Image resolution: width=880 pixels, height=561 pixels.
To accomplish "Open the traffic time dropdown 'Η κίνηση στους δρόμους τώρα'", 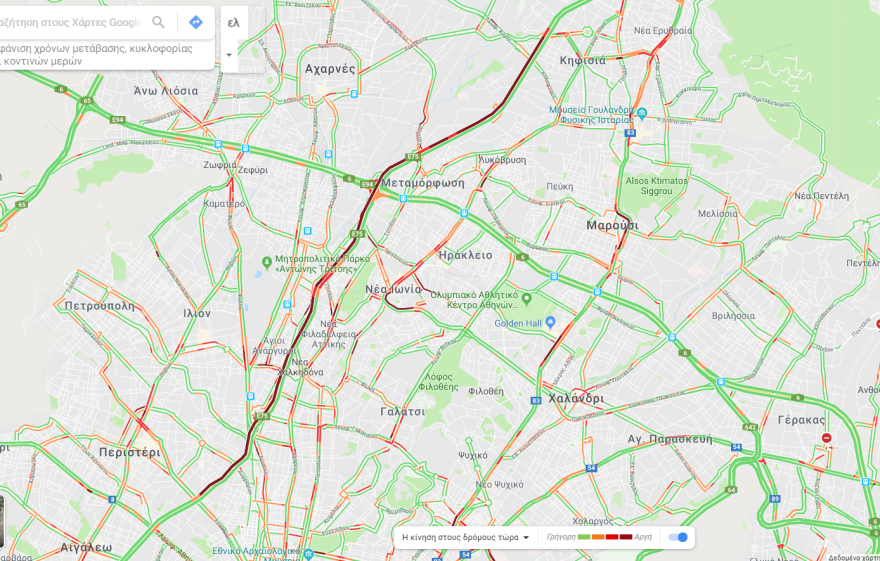I will tap(466, 537).
